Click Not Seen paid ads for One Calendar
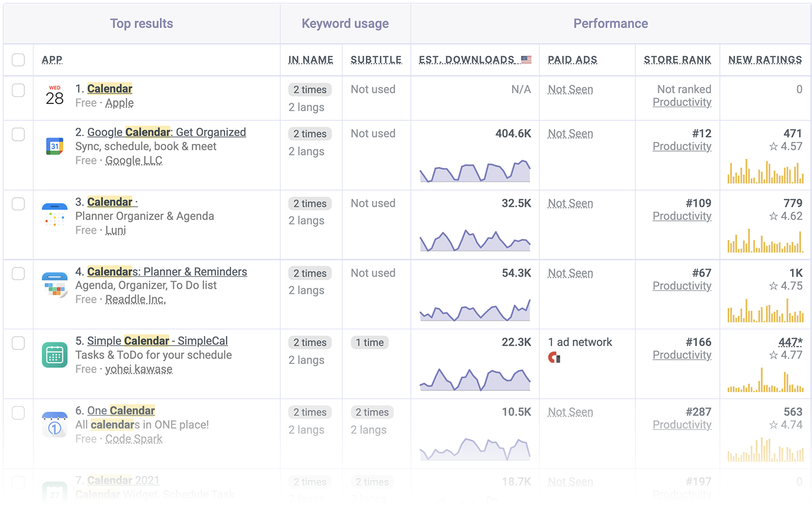Screen dimensions: 812x521 [x=571, y=412]
